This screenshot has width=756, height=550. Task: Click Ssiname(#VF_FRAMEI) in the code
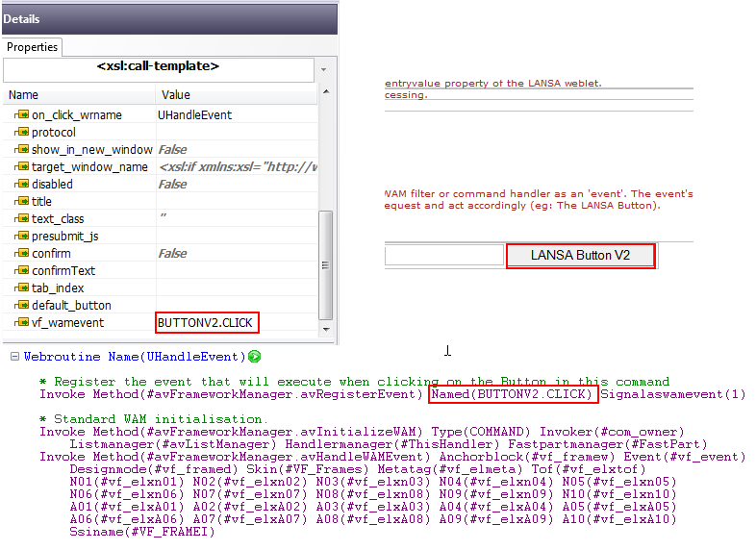142,532
